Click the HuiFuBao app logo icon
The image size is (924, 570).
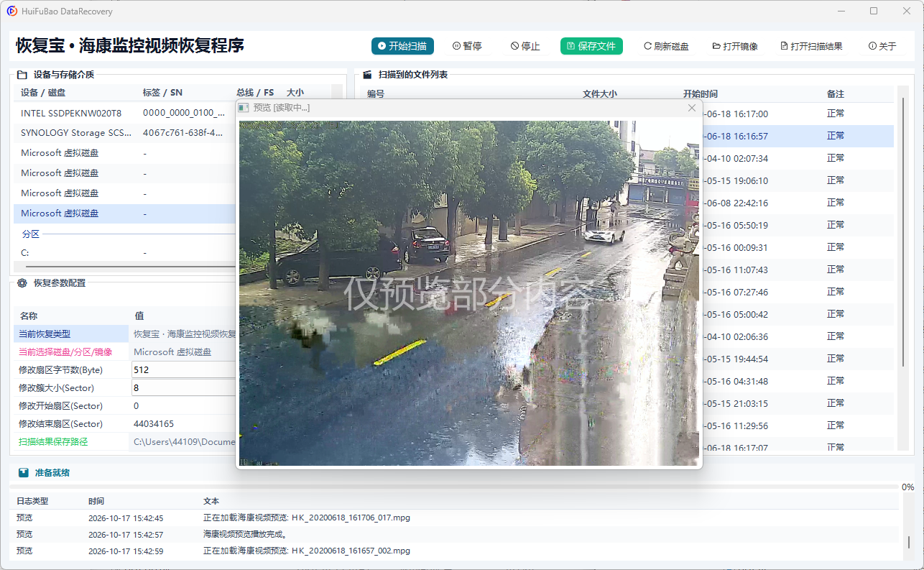(11, 11)
